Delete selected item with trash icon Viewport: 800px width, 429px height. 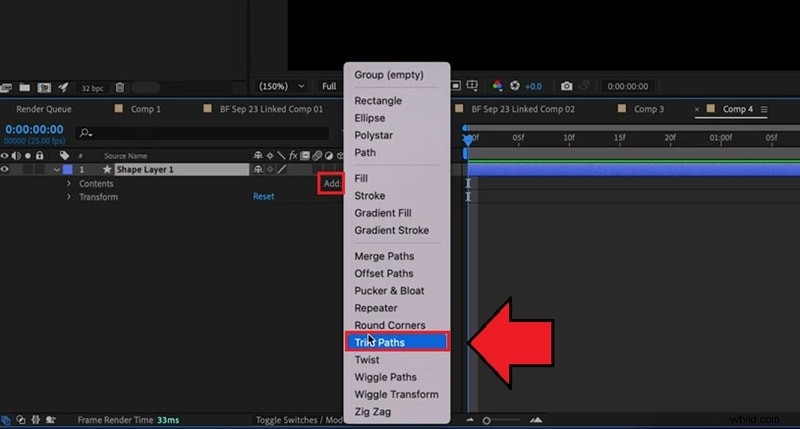tap(119, 87)
